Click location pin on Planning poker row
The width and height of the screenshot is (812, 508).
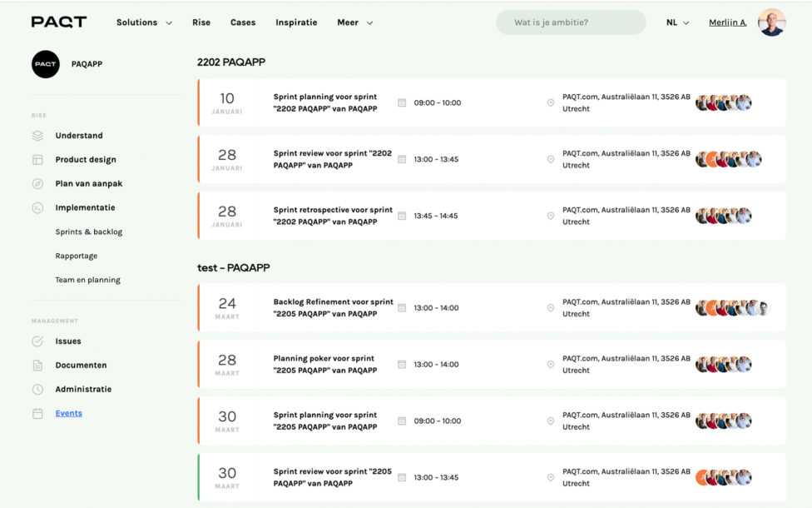coord(551,365)
